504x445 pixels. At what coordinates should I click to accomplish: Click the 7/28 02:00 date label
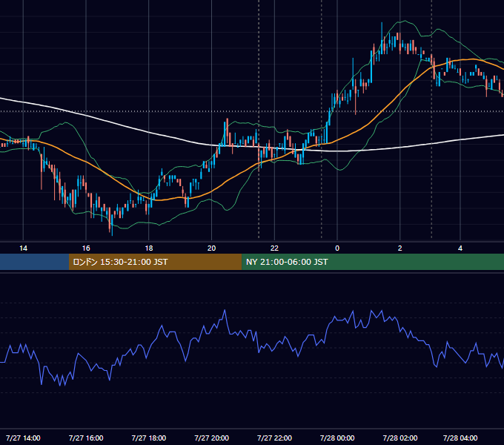tap(399, 438)
